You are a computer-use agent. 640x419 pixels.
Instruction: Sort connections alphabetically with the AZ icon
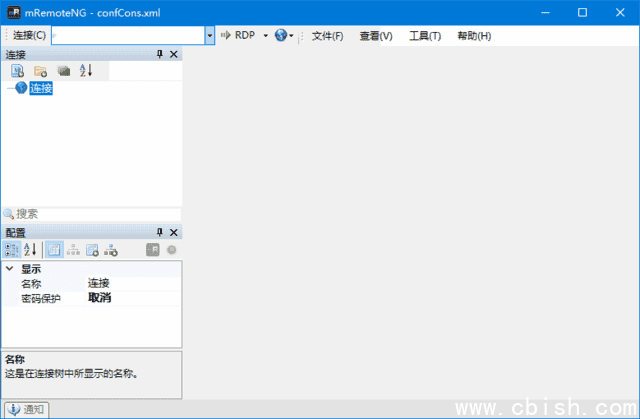(x=86, y=71)
